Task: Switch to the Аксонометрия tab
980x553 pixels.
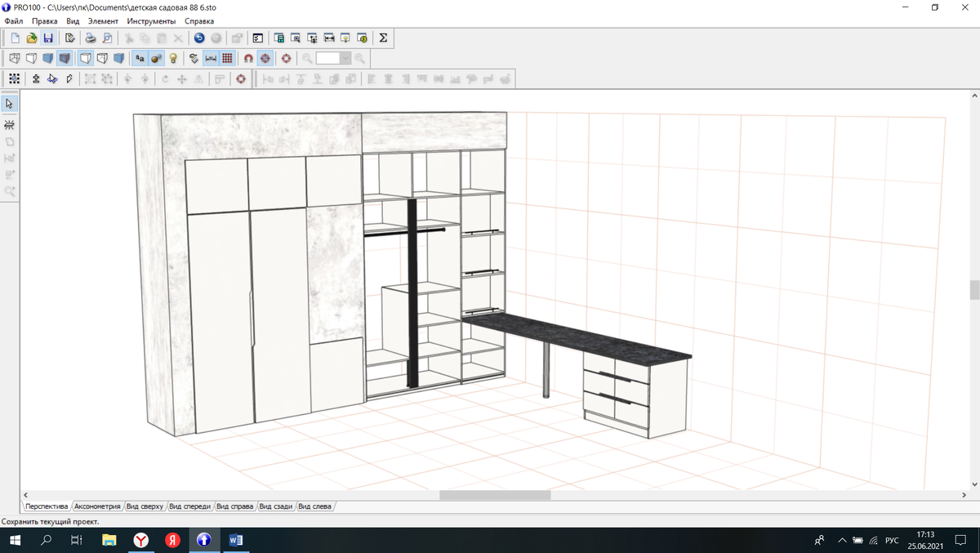Action: [x=97, y=506]
